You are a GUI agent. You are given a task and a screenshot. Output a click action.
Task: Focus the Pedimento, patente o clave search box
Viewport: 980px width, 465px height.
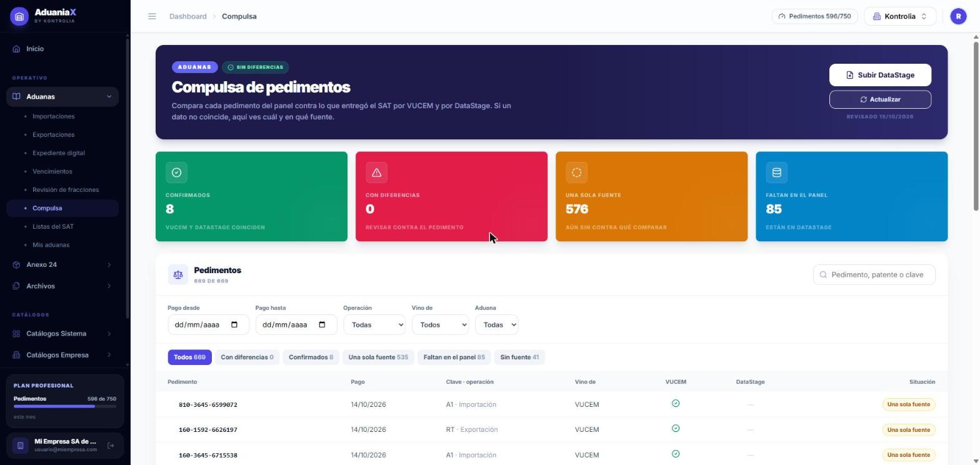pyautogui.click(x=874, y=275)
